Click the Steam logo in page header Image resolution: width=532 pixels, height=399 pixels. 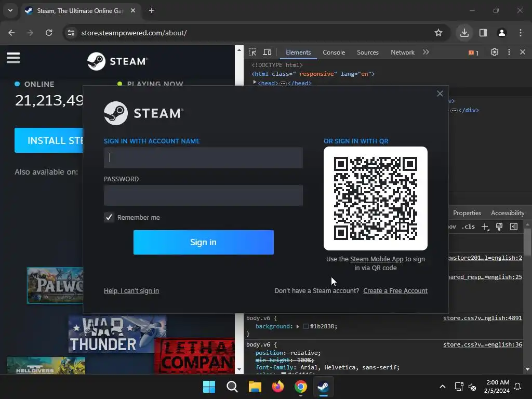[117, 61]
